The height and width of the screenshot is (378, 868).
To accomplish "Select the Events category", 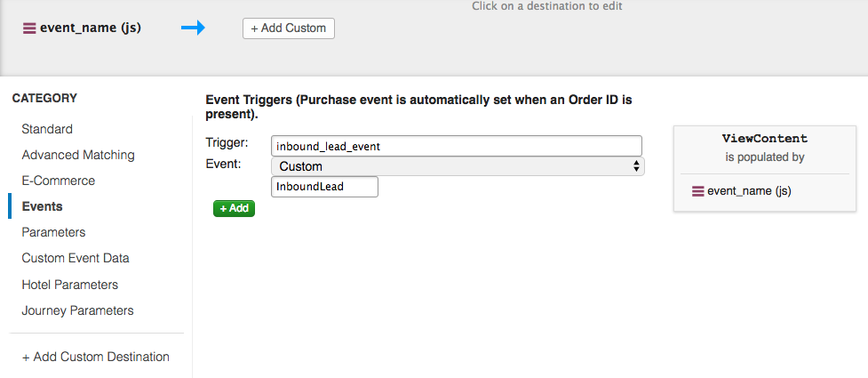I will coord(43,206).
